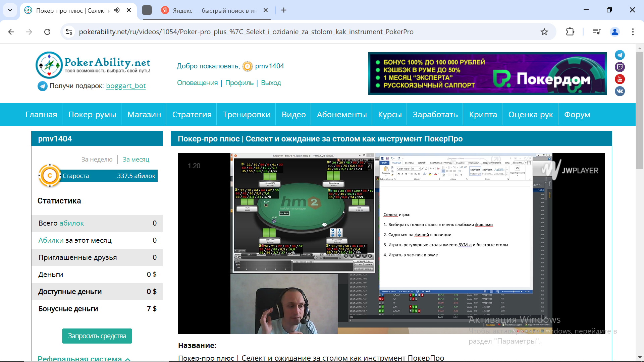Image resolution: width=644 pixels, height=362 pixels.
Task: Click page scrollbar down arrow
Action: (640, 357)
